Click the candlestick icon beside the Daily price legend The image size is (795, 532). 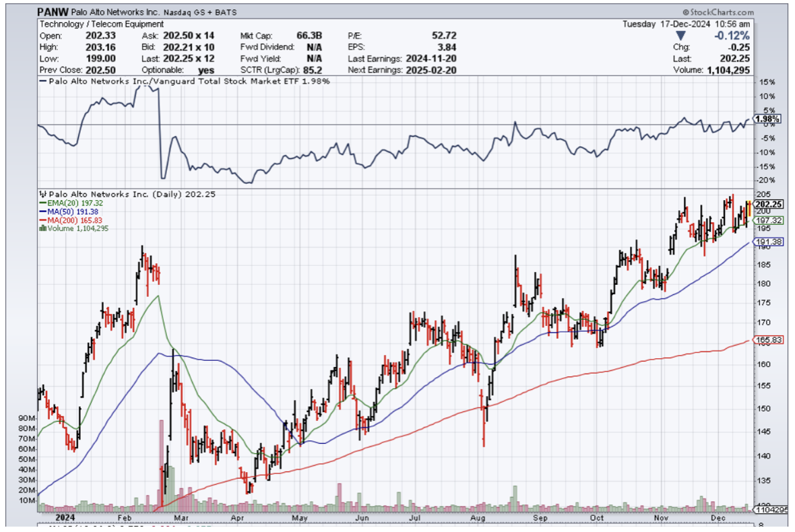pyautogui.click(x=42, y=193)
